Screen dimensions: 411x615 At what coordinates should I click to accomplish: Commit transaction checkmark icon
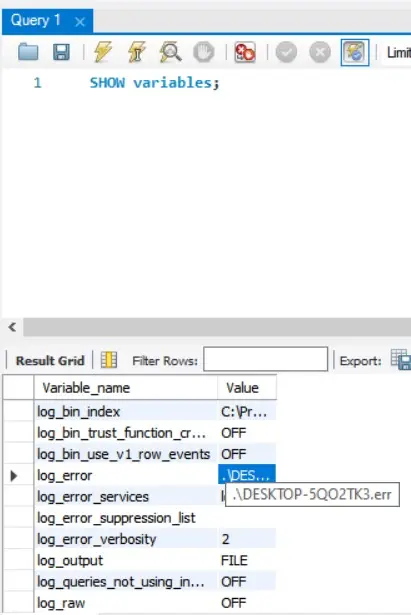pos(286,52)
